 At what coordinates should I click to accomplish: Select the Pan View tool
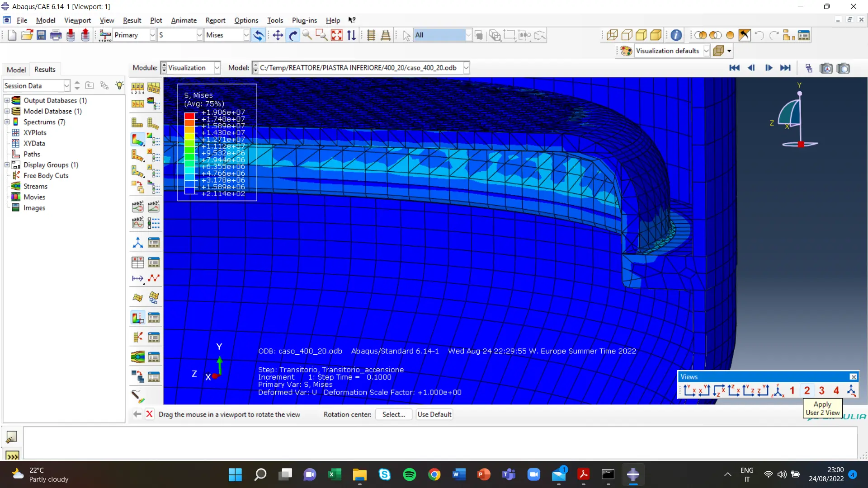click(x=278, y=35)
